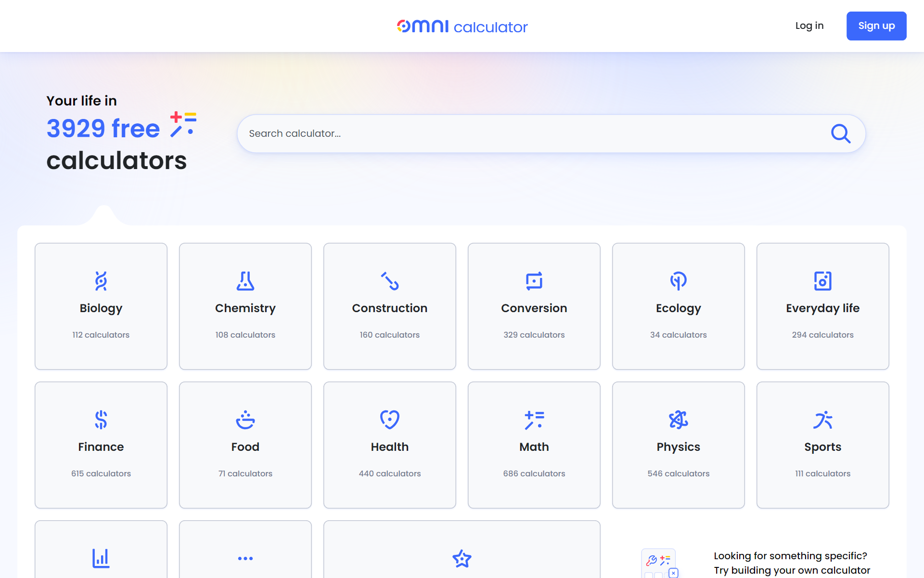Open the Food category title
Screen dimensions: 924x578
point(245,447)
